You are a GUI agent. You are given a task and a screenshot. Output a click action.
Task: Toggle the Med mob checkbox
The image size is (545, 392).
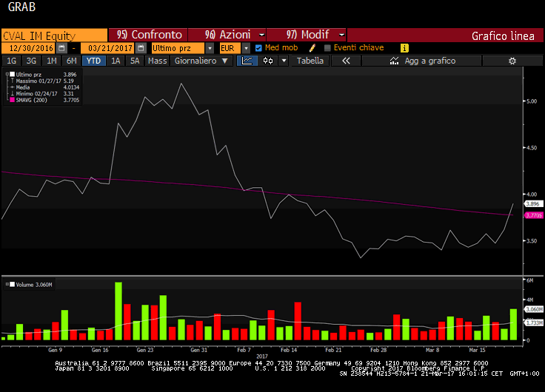coord(258,48)
